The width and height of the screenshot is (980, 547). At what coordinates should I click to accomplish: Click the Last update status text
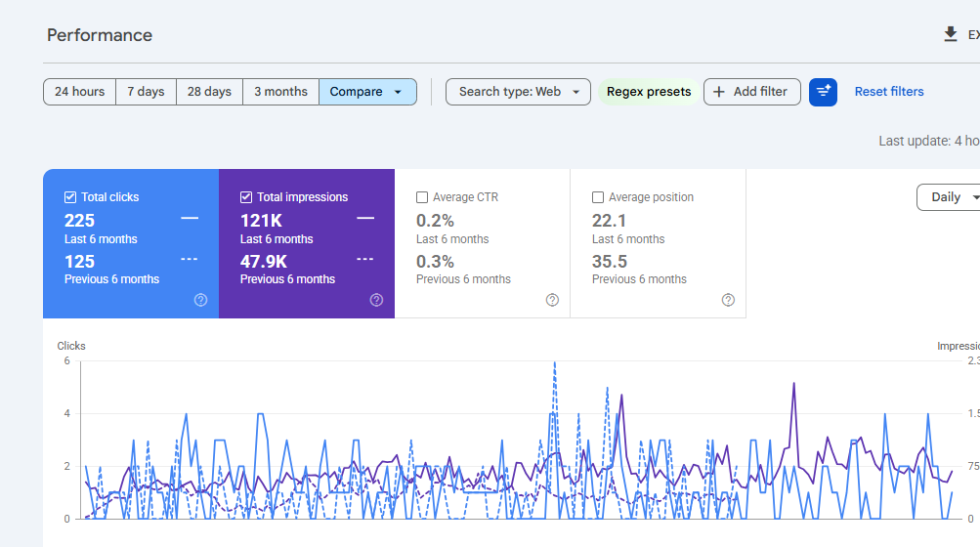point(929,141)
